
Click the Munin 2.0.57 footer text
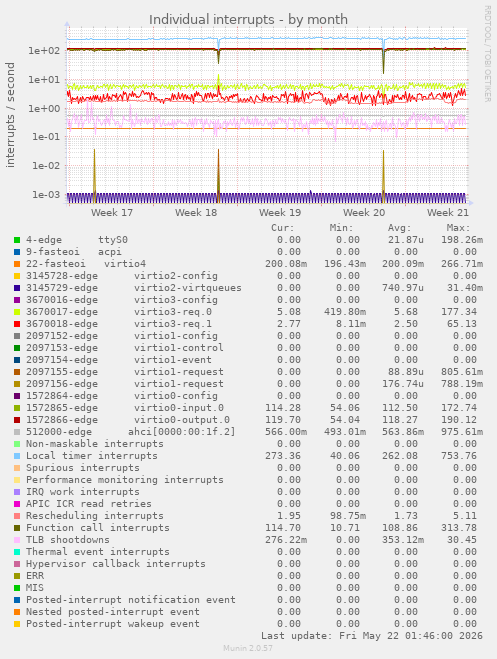248,648
